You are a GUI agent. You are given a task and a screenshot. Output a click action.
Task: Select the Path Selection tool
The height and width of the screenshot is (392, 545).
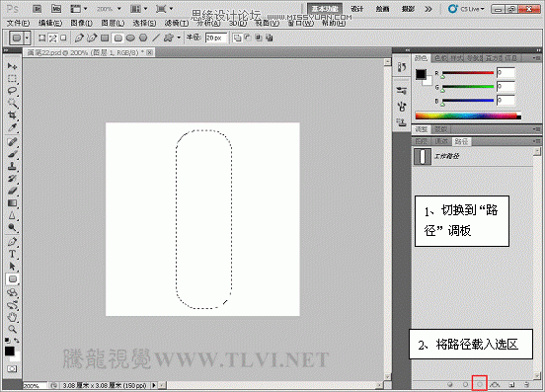[12, 267]
